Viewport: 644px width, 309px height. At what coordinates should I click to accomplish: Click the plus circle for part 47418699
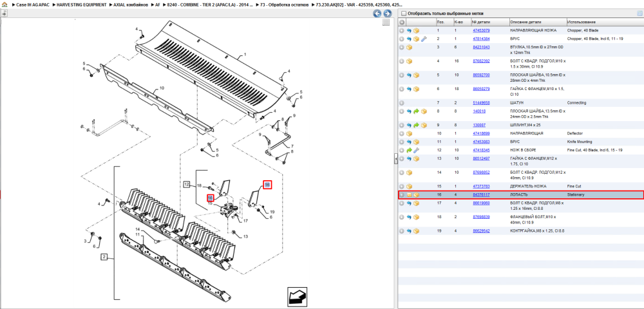coord(402,134)
